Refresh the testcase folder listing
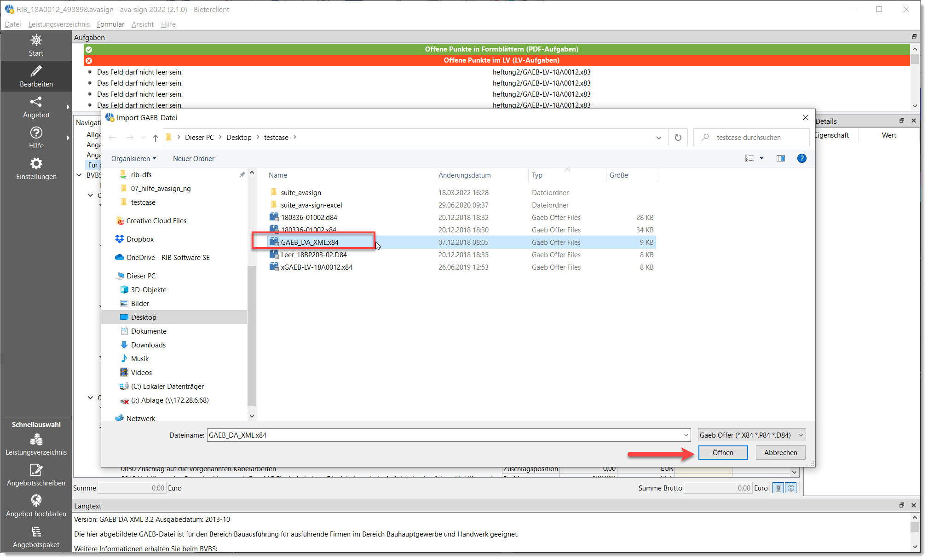The image size is (928, 560). [x=678, y=138]
